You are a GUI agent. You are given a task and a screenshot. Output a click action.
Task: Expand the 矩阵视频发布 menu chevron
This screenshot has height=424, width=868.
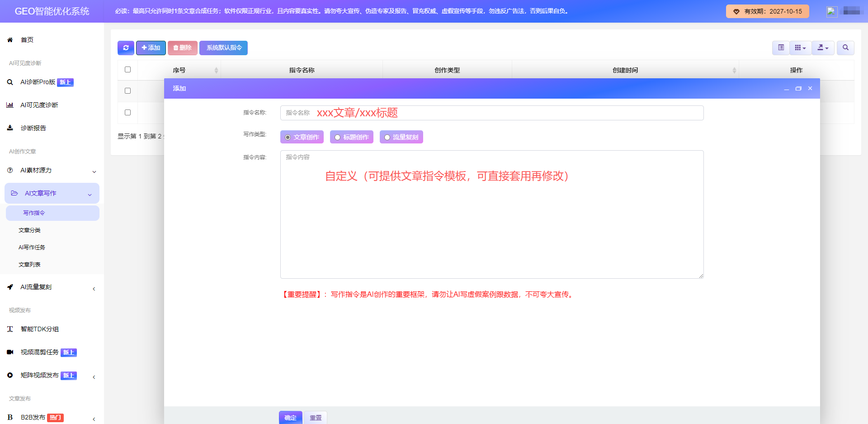click(94, 377)
